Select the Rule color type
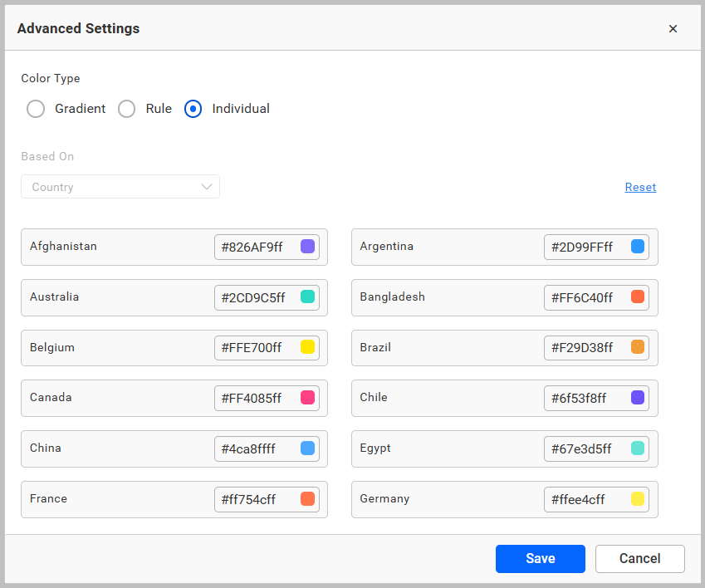The width and height of the screenshot is (705, 588). (127, 109)
